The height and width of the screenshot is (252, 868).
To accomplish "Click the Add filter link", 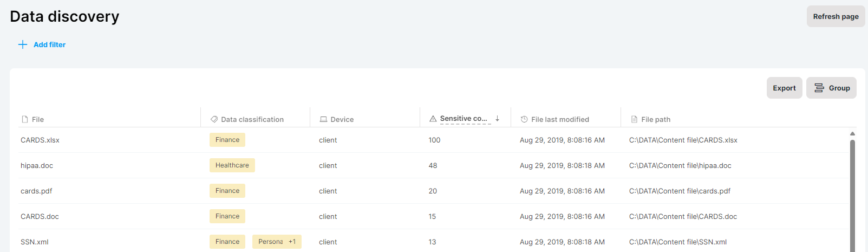I will tap(49, 44).
